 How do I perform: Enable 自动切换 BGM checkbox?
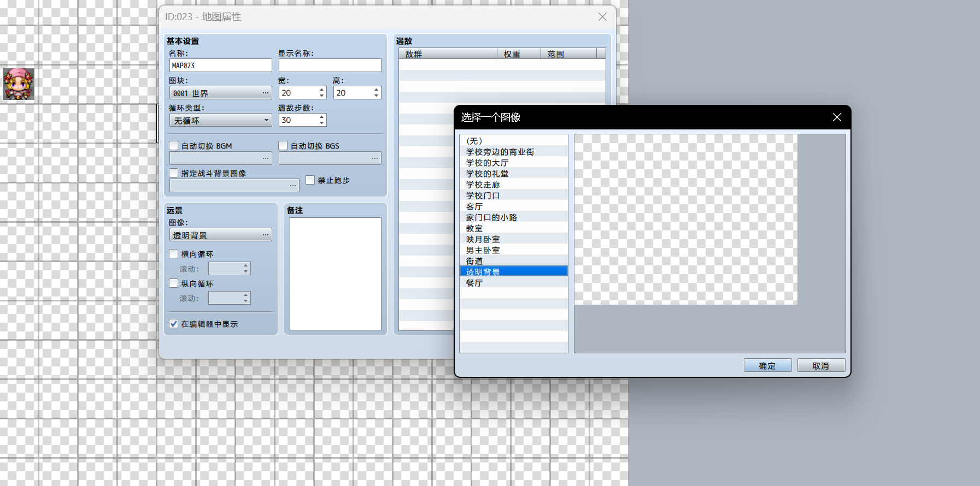(174, 146)
